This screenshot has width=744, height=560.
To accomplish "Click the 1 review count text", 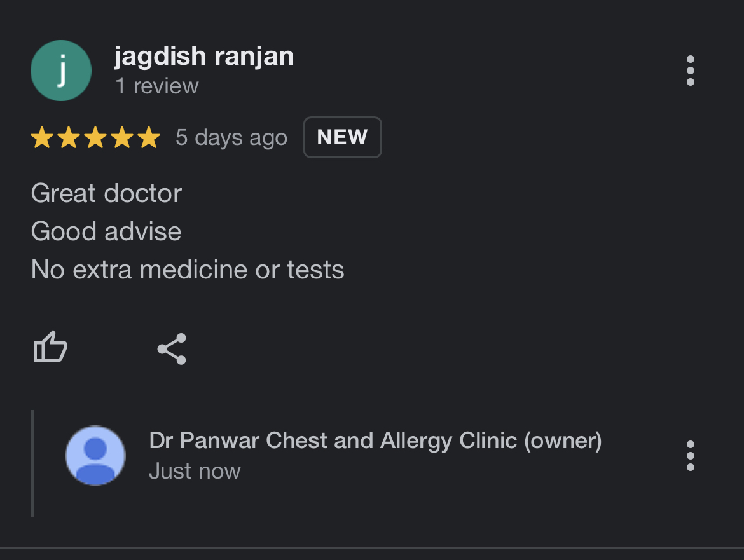I will click(156, 86).
